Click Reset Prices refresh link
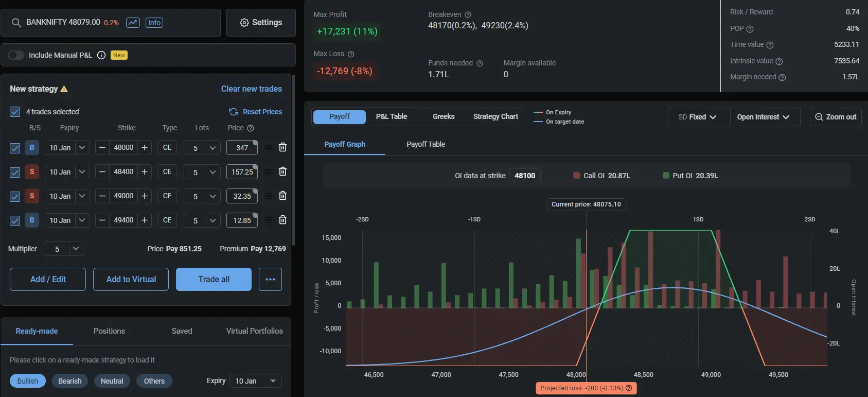This screenshot has width=868, height=397. pos(255,112)
